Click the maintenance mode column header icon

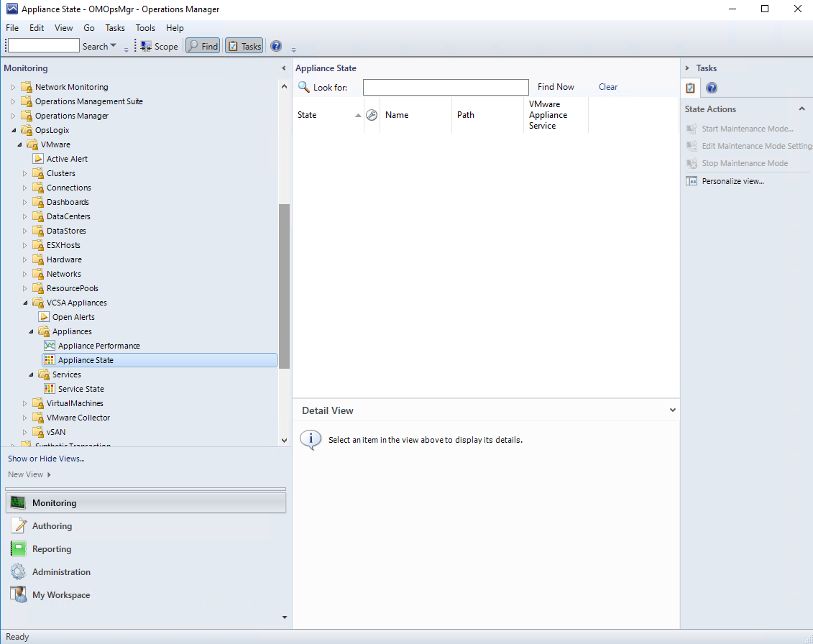click(x=372, y=115)
